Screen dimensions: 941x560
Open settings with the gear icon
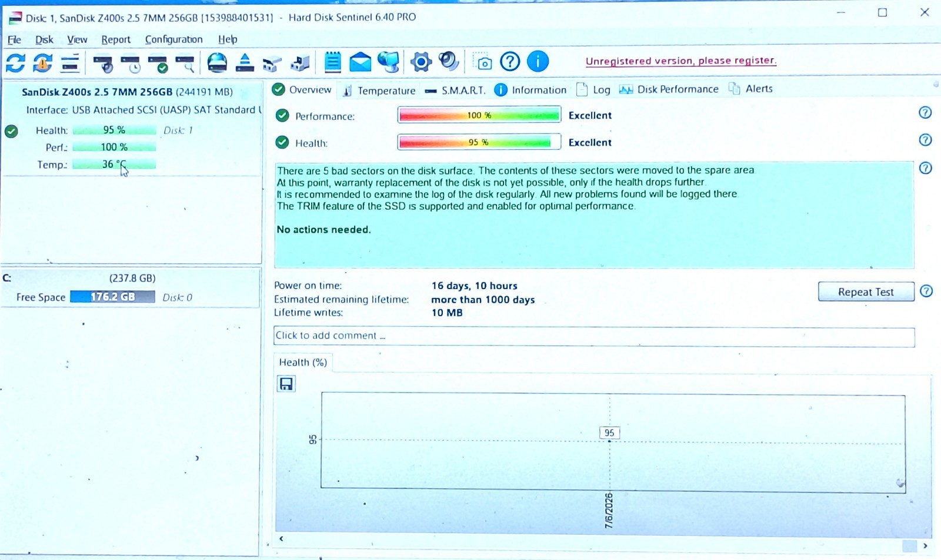421,62
